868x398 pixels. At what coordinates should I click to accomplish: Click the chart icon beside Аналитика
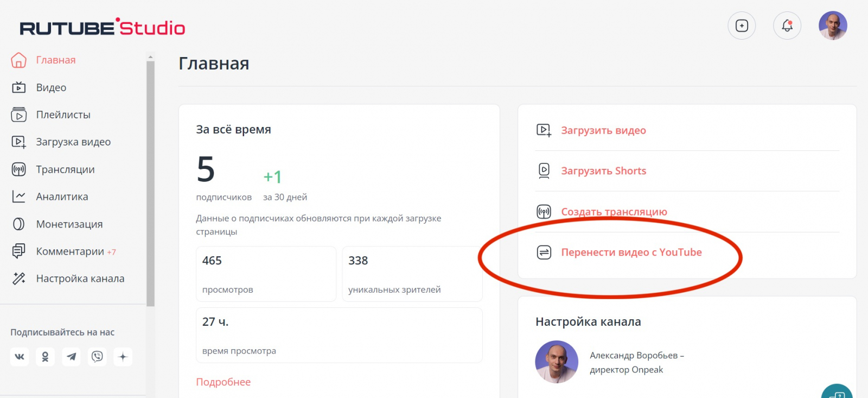coord(18,197)
